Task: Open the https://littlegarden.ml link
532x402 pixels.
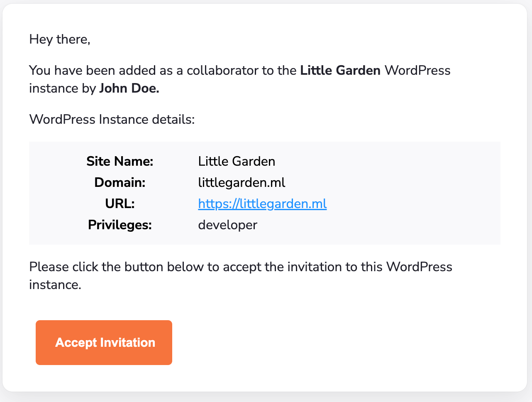Action: coord(262,204)
